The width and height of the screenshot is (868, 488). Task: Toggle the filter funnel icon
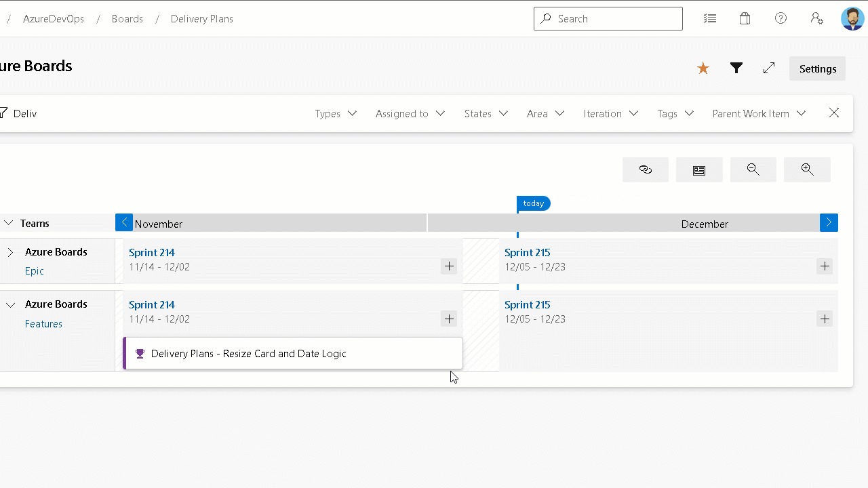pyautogui.click(x=736, y=68)
